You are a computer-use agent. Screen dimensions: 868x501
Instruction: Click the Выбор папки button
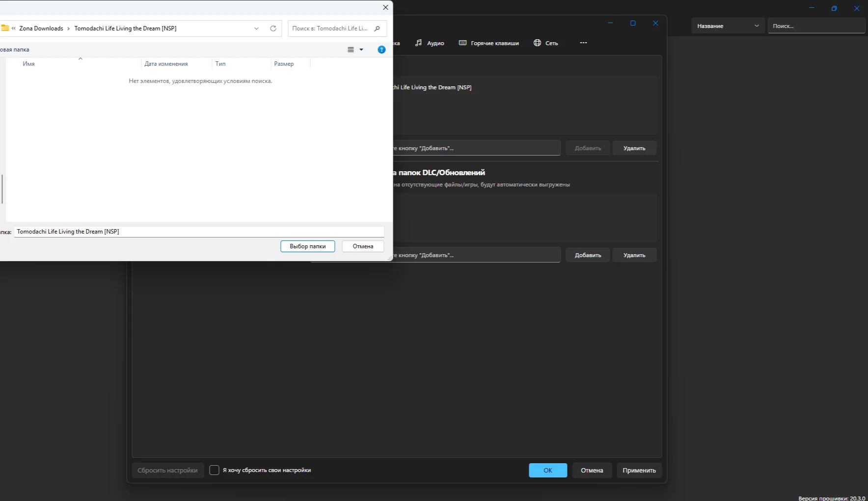pos(308,246)
